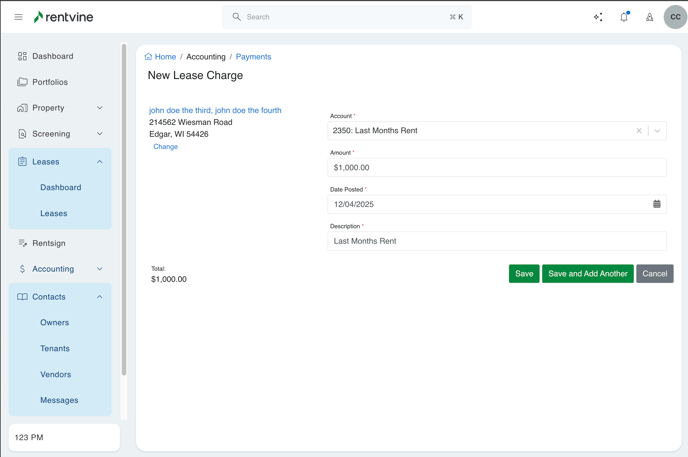Image resolution: width=688 pixels, height=457 pixels.
Task: Open the notifications bell
Action: tap(624, 17)
